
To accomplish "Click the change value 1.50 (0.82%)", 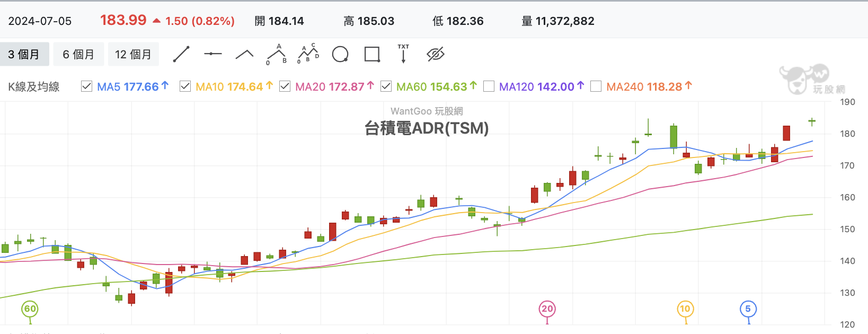I will [200, 21].
